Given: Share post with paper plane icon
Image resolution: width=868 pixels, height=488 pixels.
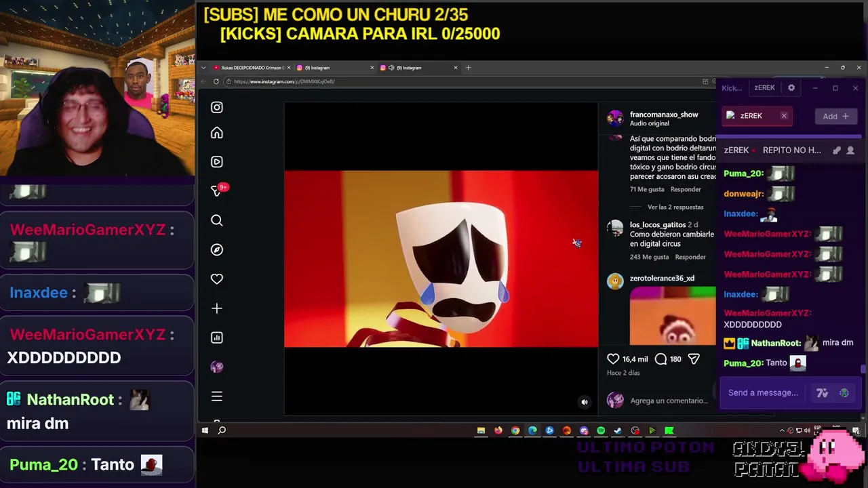Looking at the screenshot, I should click(694, 359).
